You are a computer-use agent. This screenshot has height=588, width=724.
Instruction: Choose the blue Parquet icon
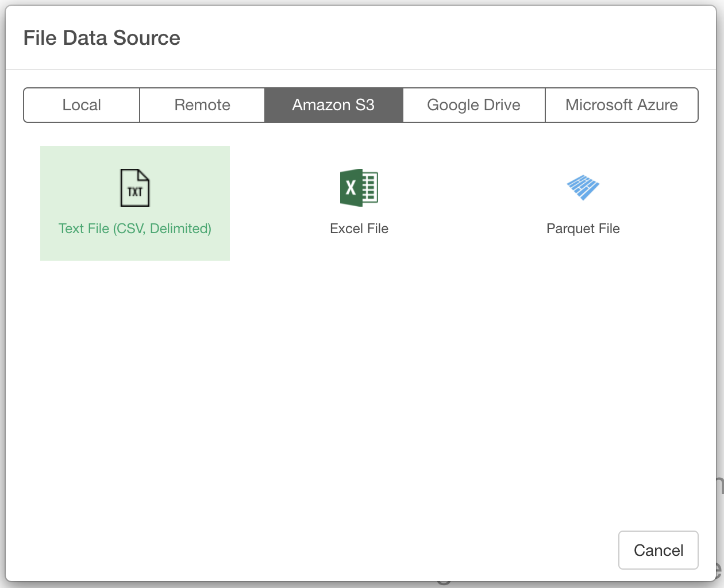click(x=583, y=187)
